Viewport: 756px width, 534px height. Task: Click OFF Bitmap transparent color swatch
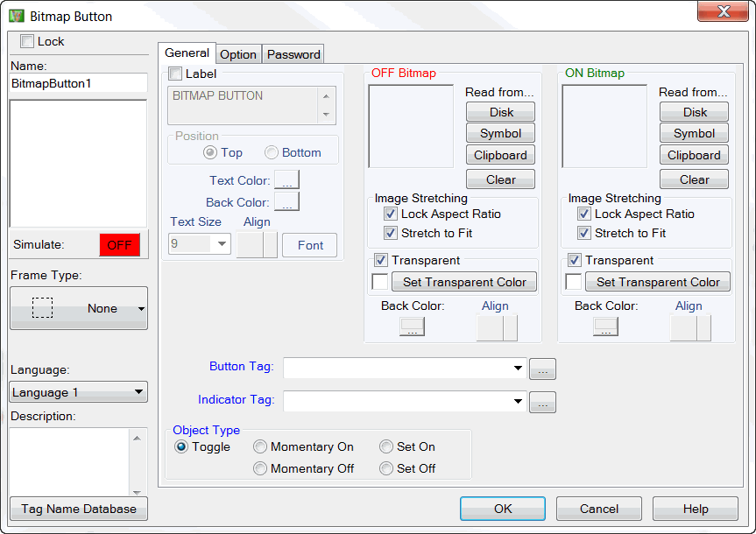[380, 282]
